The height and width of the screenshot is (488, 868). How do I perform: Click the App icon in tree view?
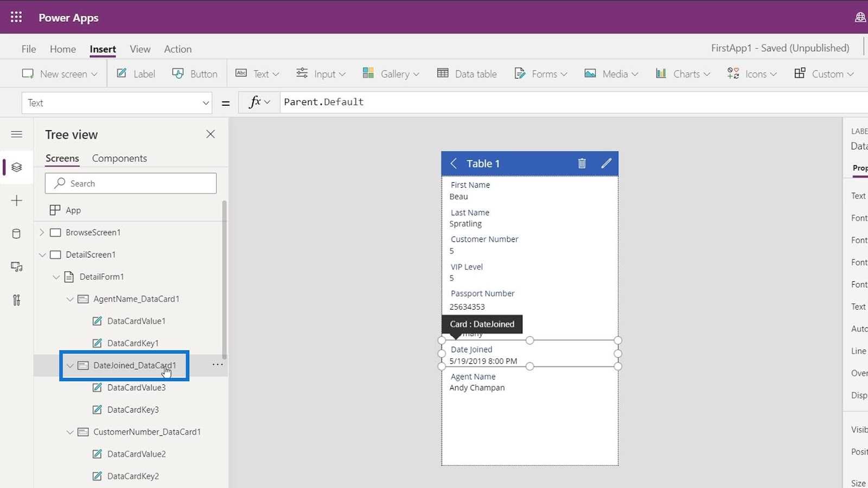(55, 210)
